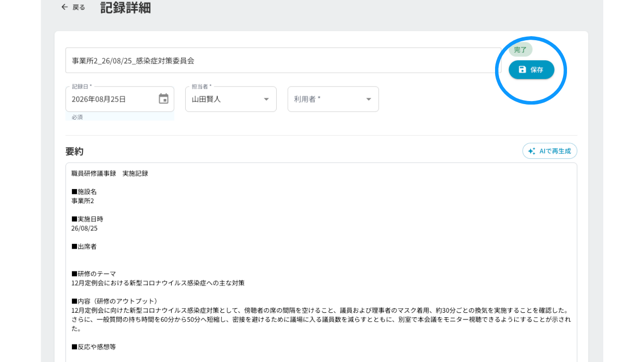This screenshot has height=362, width=644.
Task: Click the AI sparkle icon
Action: click(x=532, y=151)
